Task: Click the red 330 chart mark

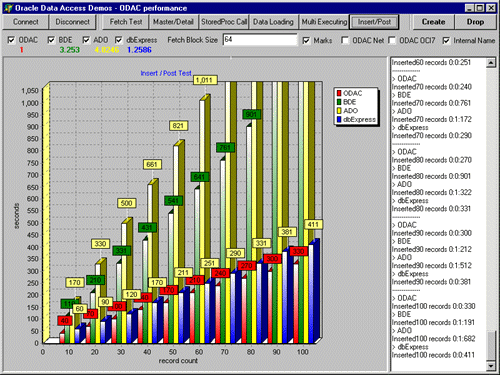Action: [298, 251]
